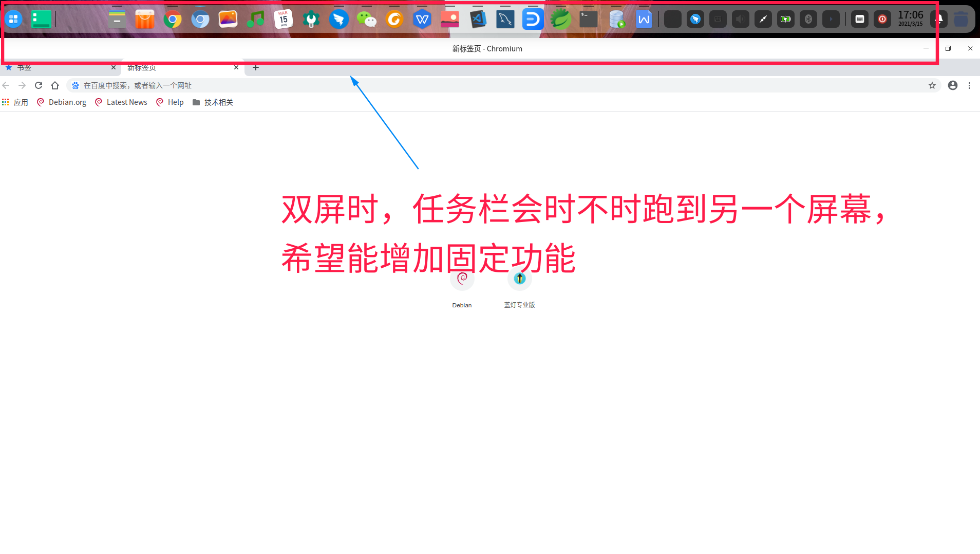Show the onscreen keyboard tray icon
The height and width of the screenshot is (554, 980).
point(860,20)
